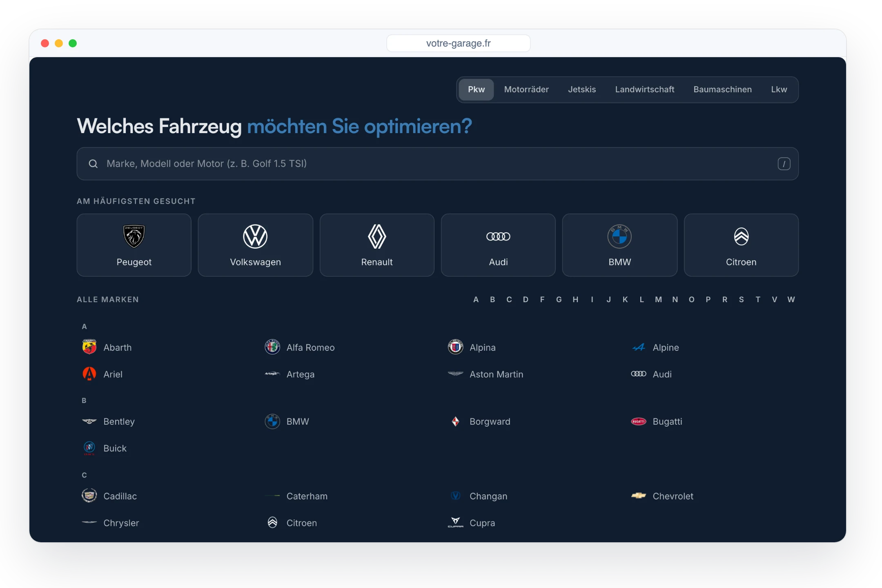The image size is (882, 588).
Task: Click the Borgward diamond logo
Action: point(456,421)
